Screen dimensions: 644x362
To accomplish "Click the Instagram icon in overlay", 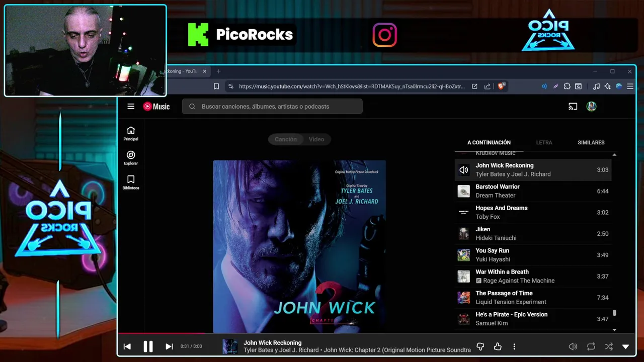I will coord(385,35).
